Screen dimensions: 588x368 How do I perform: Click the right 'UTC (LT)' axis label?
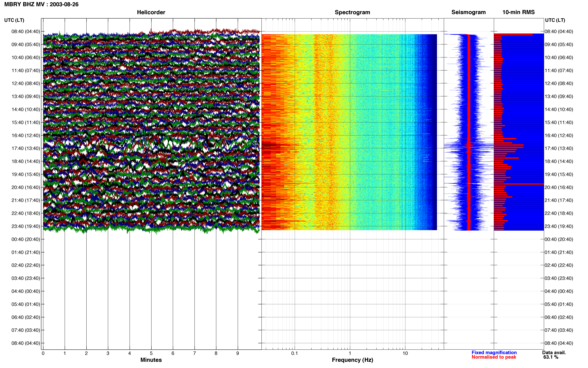pos(555,20)
